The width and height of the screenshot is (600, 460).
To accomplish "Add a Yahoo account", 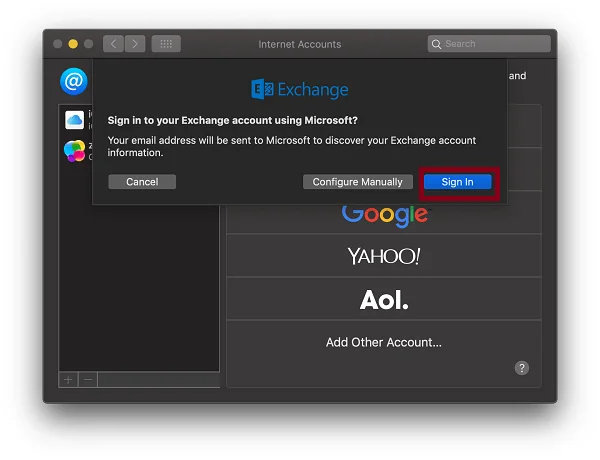I will (384, 256).
